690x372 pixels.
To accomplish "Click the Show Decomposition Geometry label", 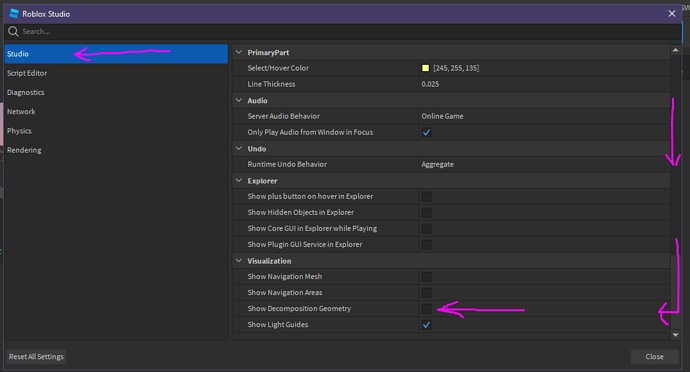I will [x=299, y=309].
